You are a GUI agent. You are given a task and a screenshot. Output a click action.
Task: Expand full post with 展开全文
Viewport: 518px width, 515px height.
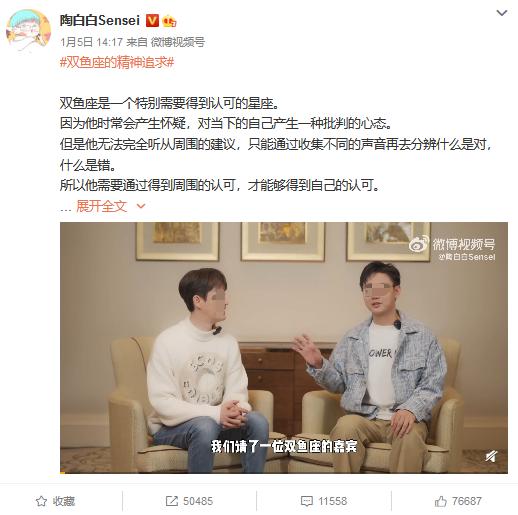click(x=101, y=206)
